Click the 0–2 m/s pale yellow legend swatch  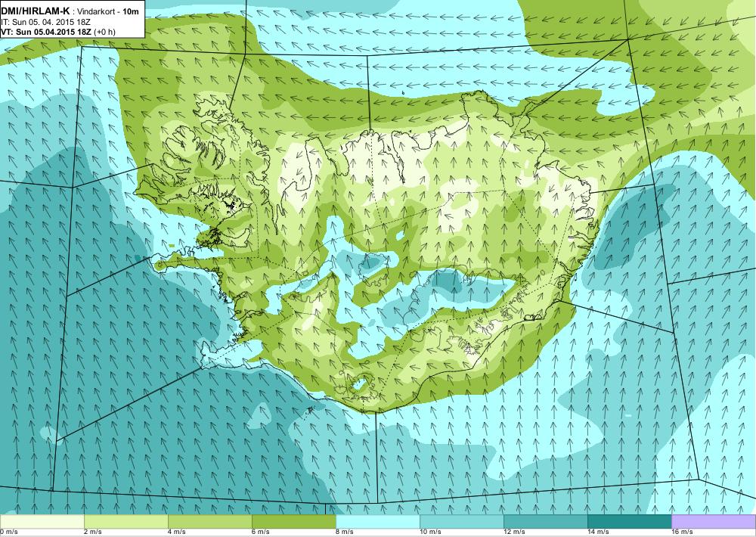coord(42,522)
